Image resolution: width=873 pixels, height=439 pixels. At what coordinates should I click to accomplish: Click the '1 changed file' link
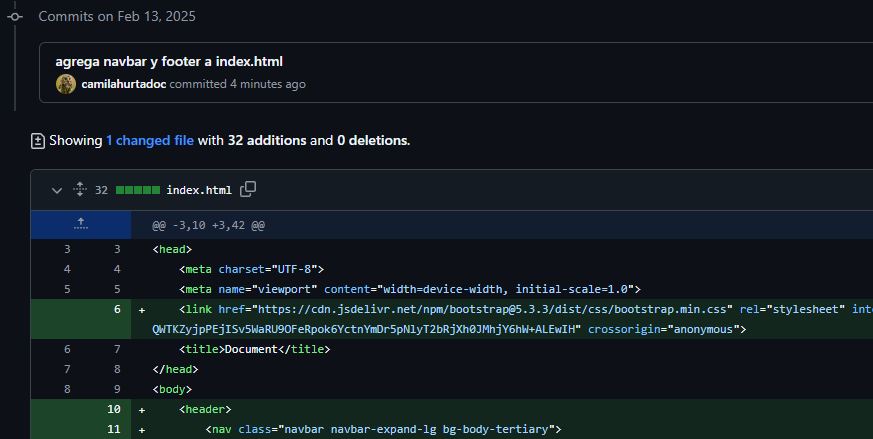150,140
